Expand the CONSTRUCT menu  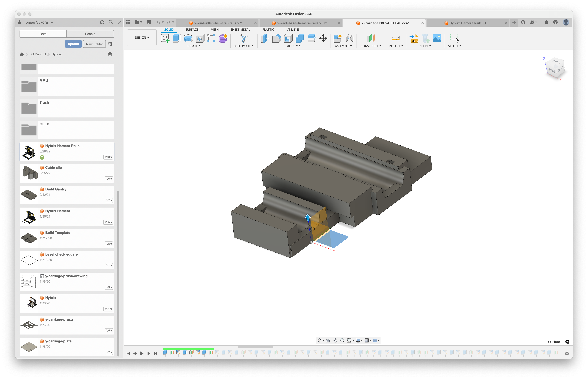pyautogui.click(x=371, y=46)
